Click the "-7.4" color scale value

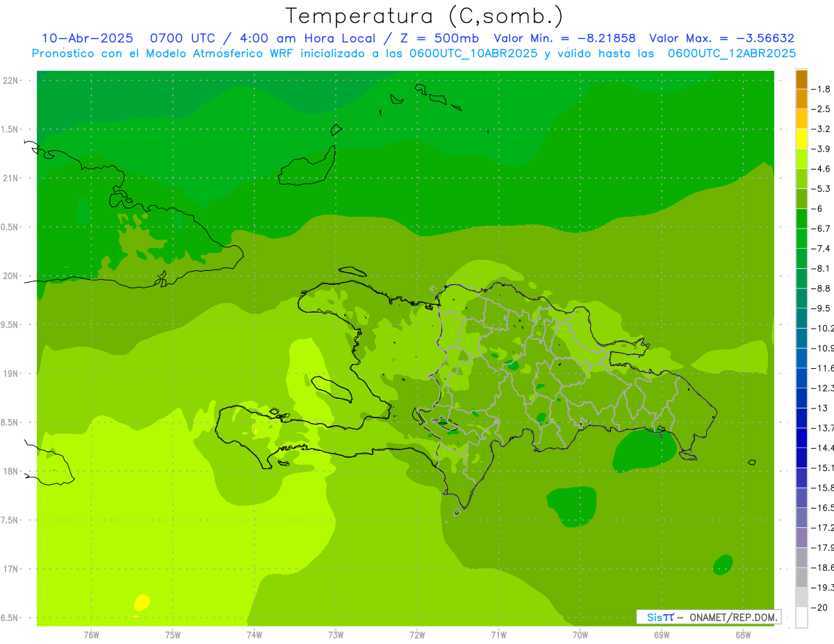click(x=821, y=249)
